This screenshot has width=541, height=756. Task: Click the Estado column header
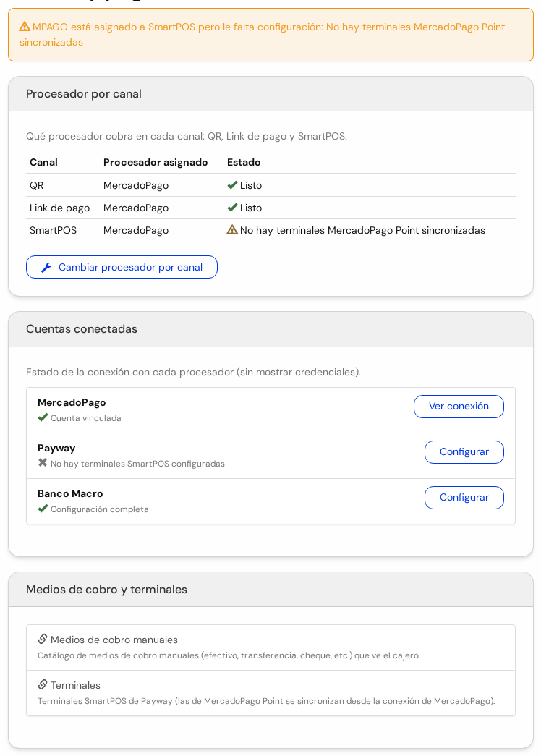click(244, 163)
